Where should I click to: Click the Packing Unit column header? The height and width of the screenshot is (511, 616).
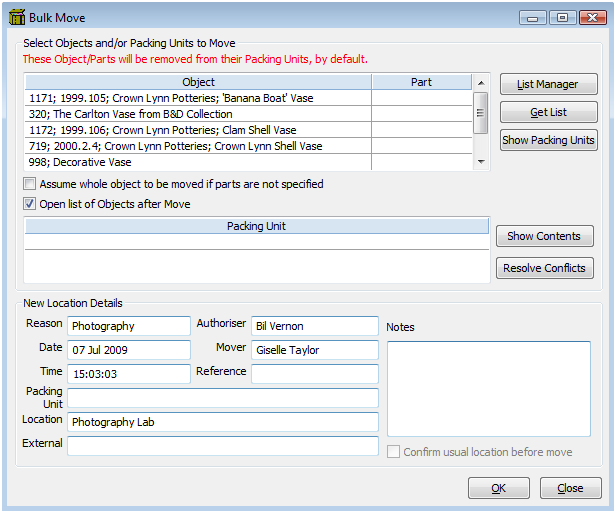coord(257,226)
